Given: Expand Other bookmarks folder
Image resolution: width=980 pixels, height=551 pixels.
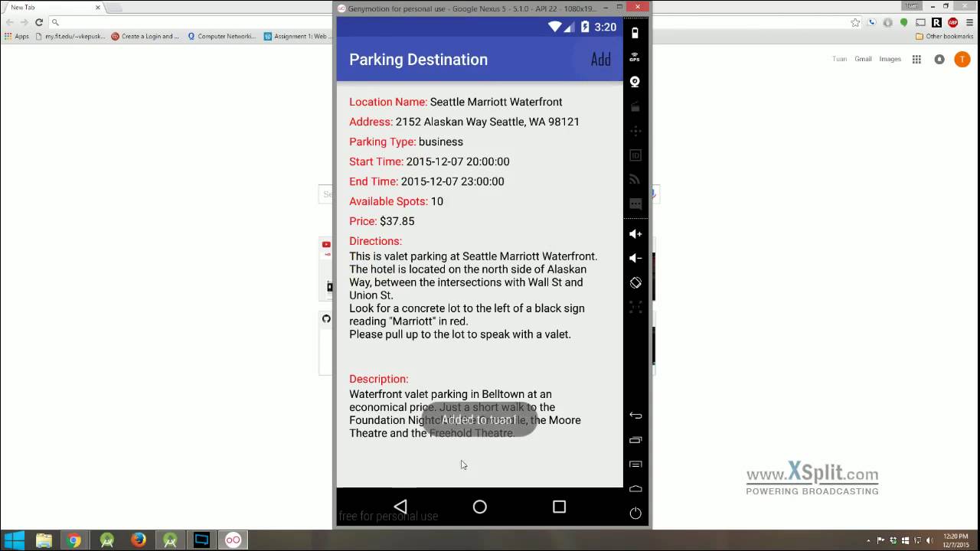Looking at the screenshot, I should point(944,36).
